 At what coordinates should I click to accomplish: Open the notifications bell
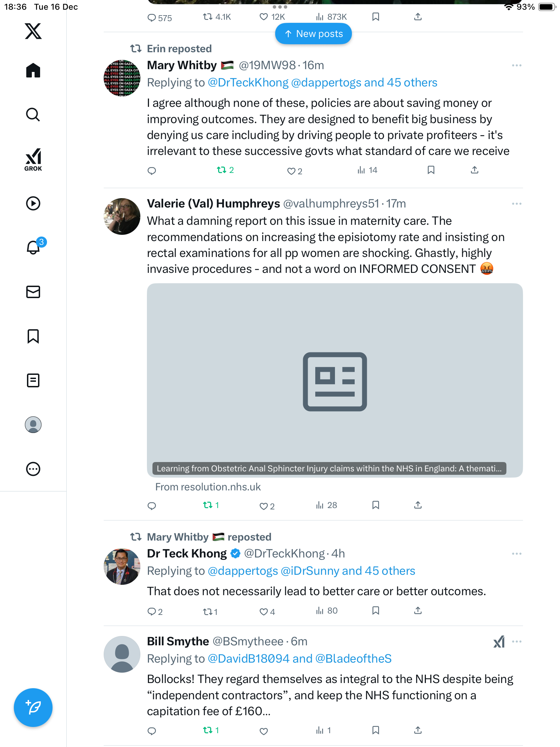33,248
